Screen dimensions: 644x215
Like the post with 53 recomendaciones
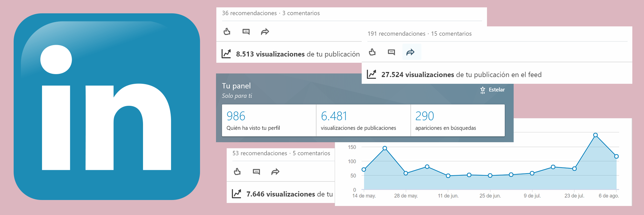[x=237, y=172]
